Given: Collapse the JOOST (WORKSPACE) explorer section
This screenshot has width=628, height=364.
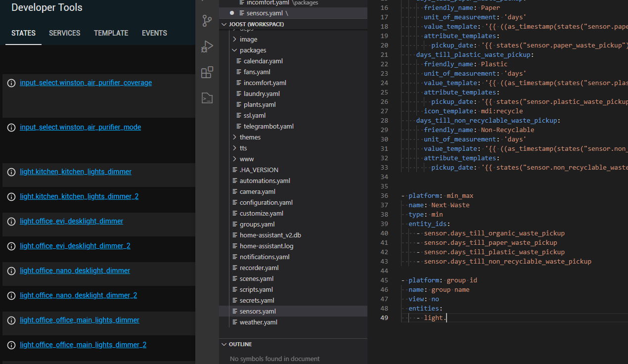Looking at the screenshot, I should click(224, 24).
